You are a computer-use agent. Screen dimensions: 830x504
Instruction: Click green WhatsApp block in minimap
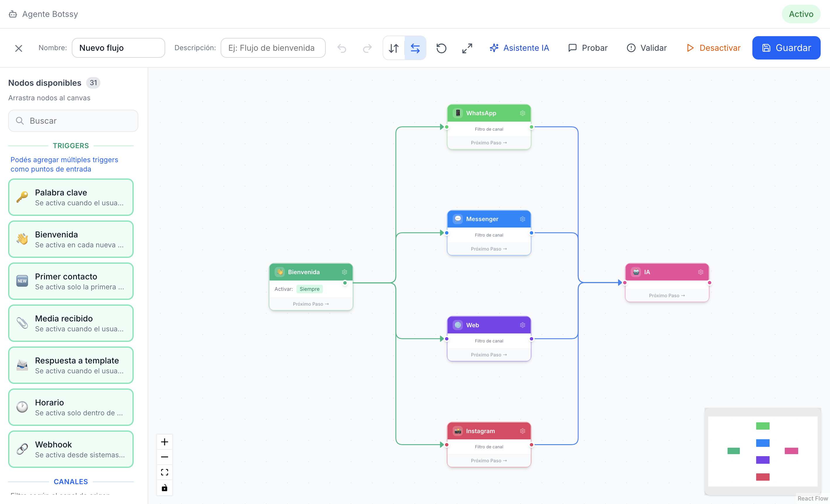[x=762, y=426]
